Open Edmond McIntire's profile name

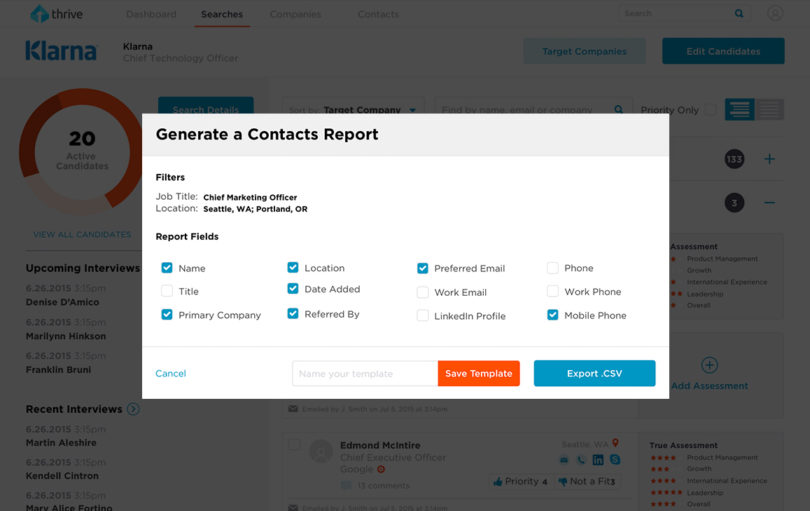pos(380,445)
